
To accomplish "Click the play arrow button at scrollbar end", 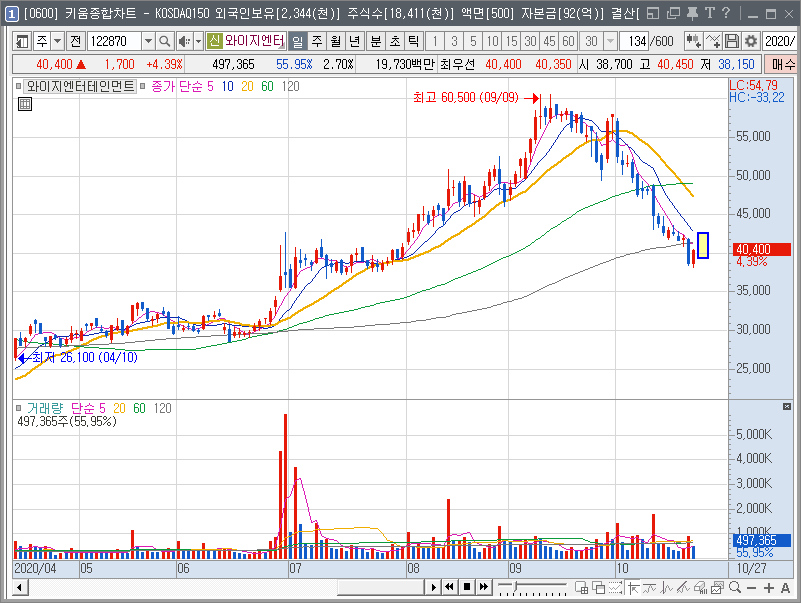I will 433,587.
